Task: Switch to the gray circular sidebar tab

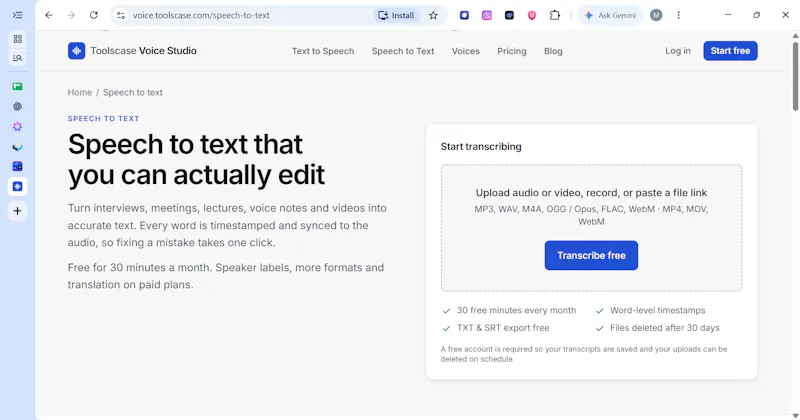Action: [17, 107]
